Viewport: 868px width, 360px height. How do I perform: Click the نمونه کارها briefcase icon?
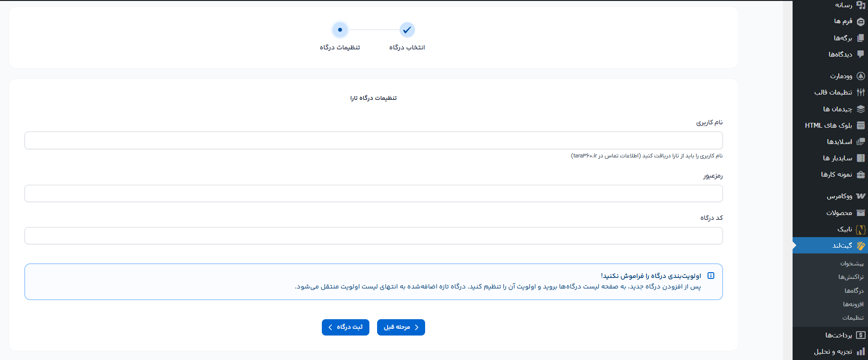[861, 175]
